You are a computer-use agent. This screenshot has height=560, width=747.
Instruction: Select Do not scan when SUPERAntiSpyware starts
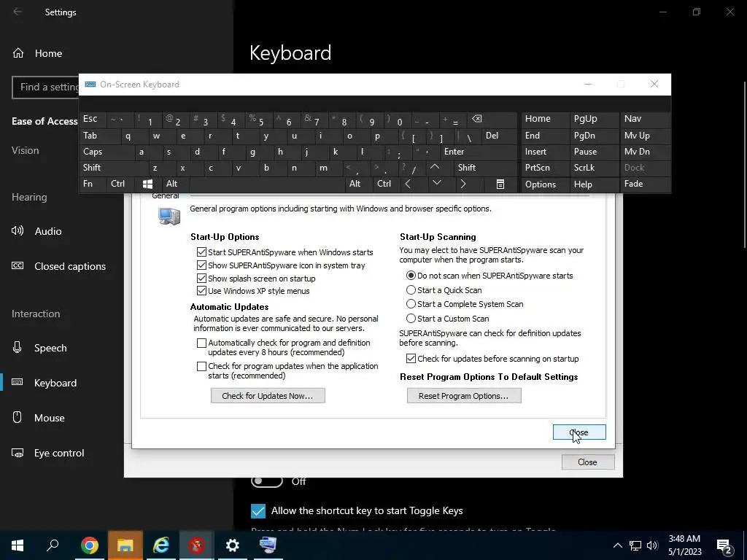[x=411, y=275]
